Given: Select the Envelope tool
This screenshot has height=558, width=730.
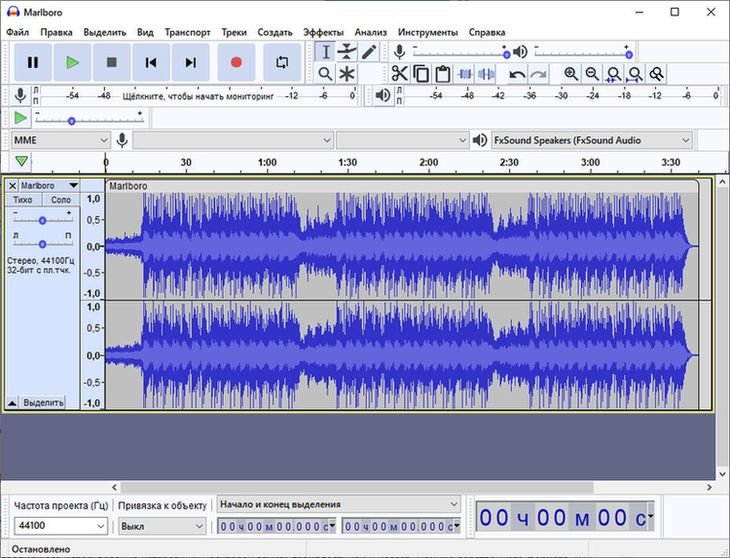Looking at the screenshot, I should [x=347, y=52].
